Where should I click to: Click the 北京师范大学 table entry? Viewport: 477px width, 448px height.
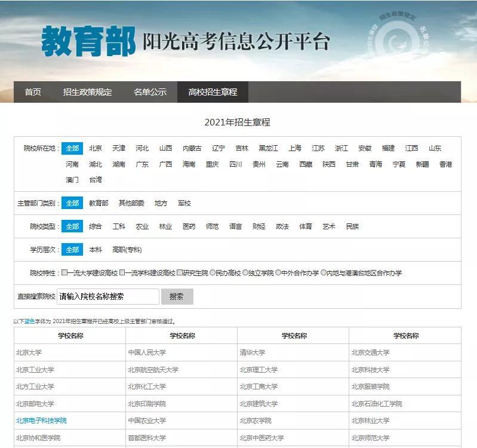point(371,438)
